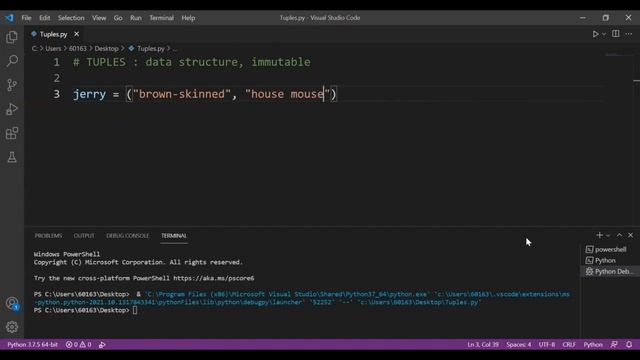Click the debug launch status bar icon
Viewport: 640px width, 360px height.
coord(102,345)
